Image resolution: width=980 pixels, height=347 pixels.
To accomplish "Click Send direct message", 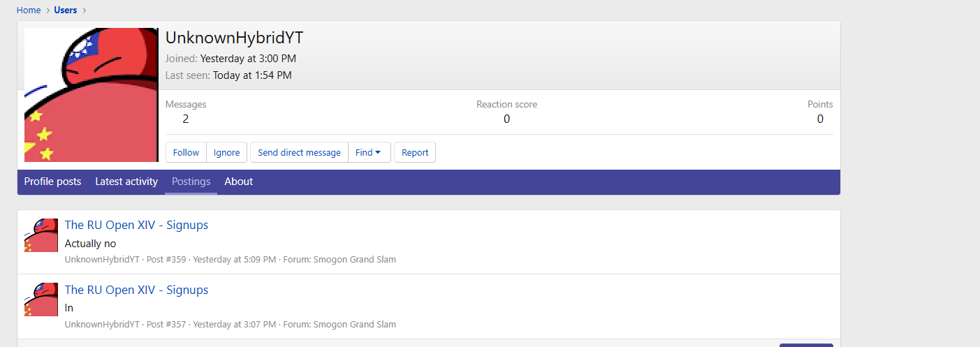I will click(x=299, y=152).
